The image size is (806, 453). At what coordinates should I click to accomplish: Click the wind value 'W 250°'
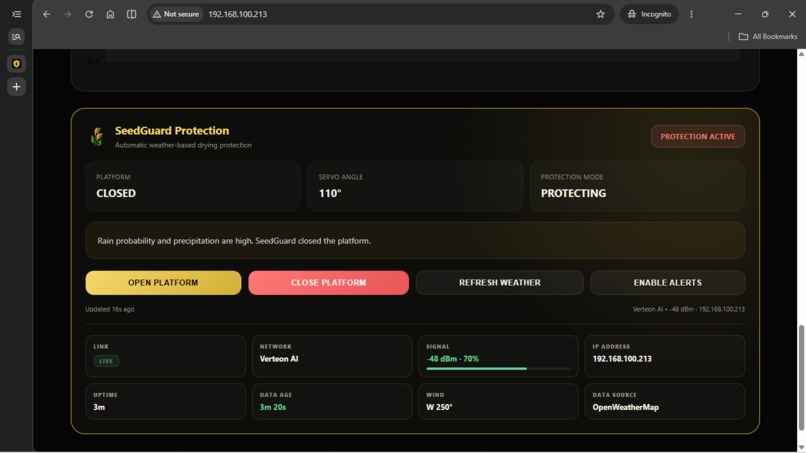click(439, 407)
